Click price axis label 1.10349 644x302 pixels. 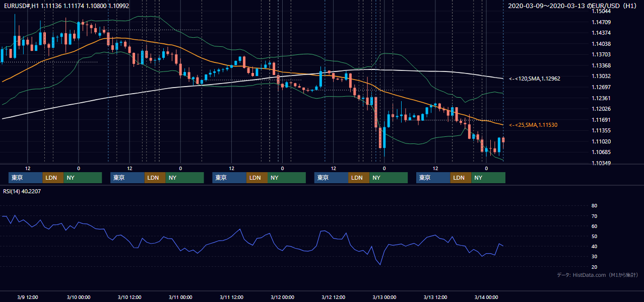tap(601, 163)
